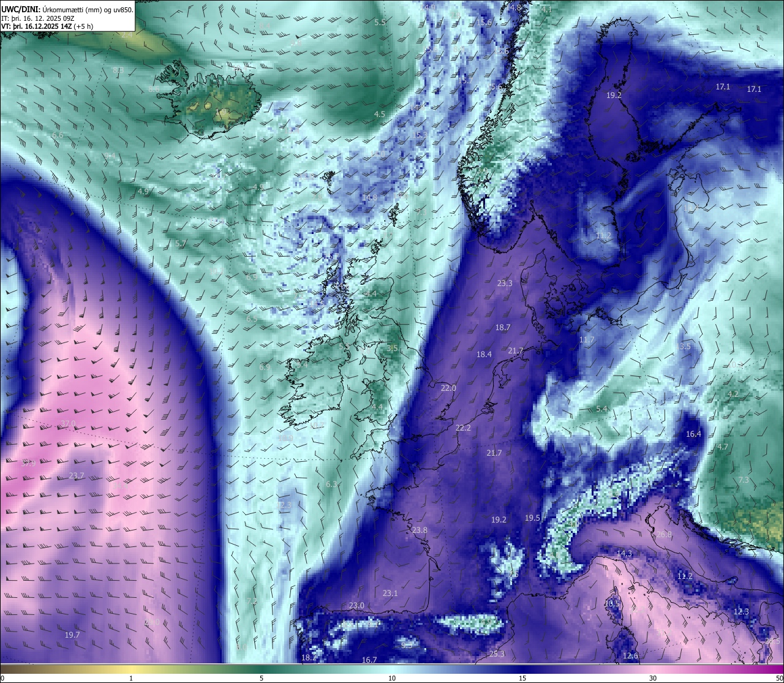Click the 30 label on the color scale
Screen dimensions: 784x683
653,678
